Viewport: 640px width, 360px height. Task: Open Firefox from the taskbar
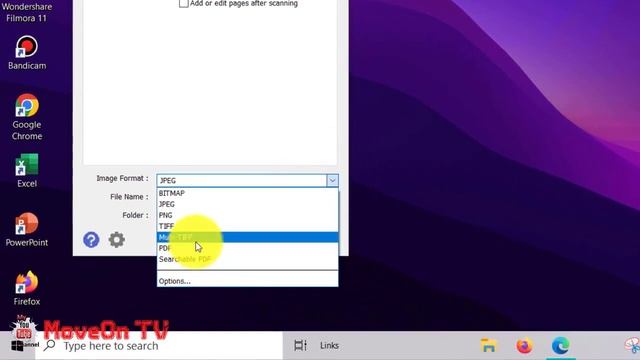[x=524, y=346]
